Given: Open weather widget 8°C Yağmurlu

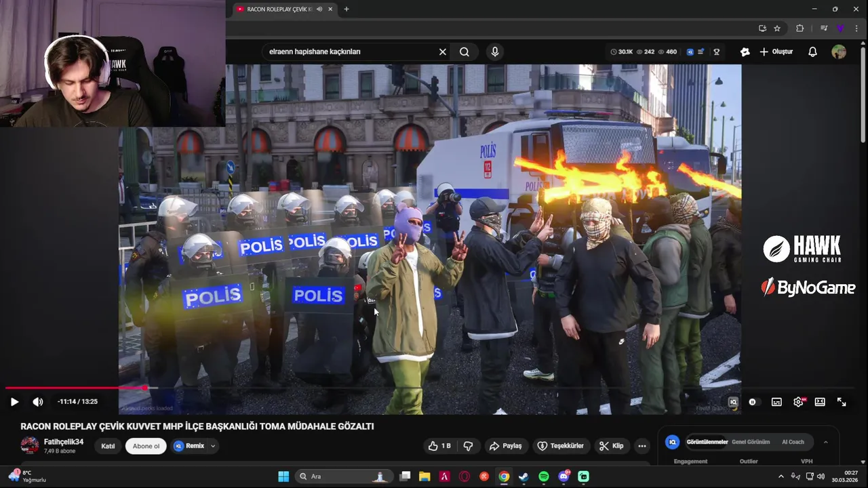Looking at the screenshot, I should click(27, 476).
